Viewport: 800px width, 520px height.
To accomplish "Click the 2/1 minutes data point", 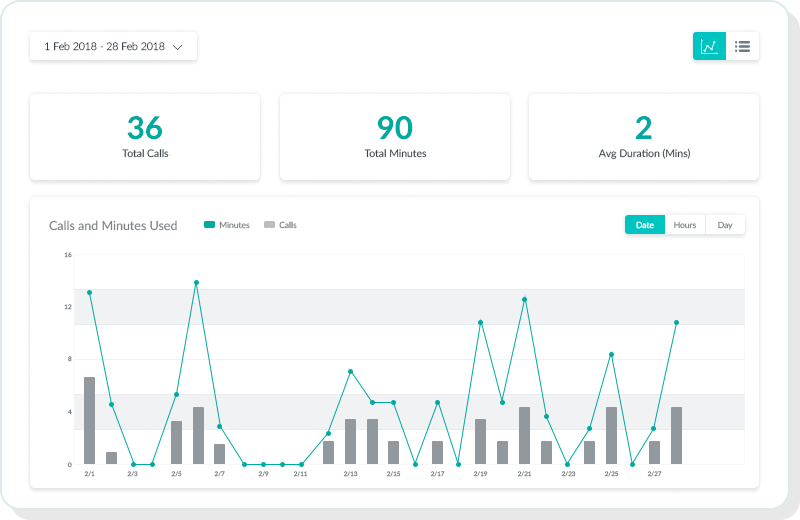I will pos(89,292).
